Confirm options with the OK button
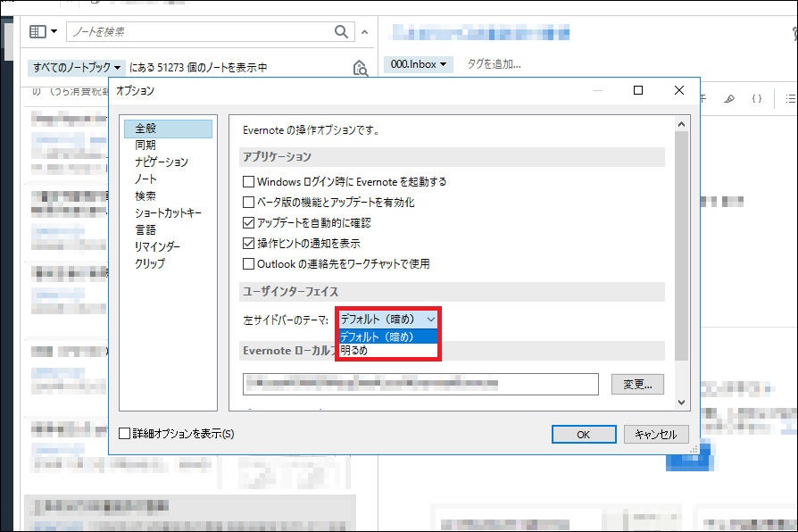Viewport: 798px width, 532px height. pyautogui.click(x=584, y=434)
